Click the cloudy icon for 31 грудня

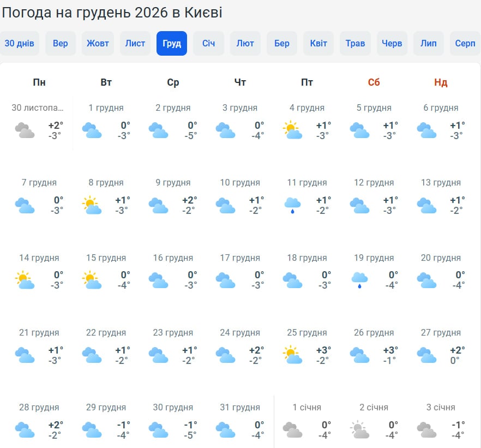[225, 429]
